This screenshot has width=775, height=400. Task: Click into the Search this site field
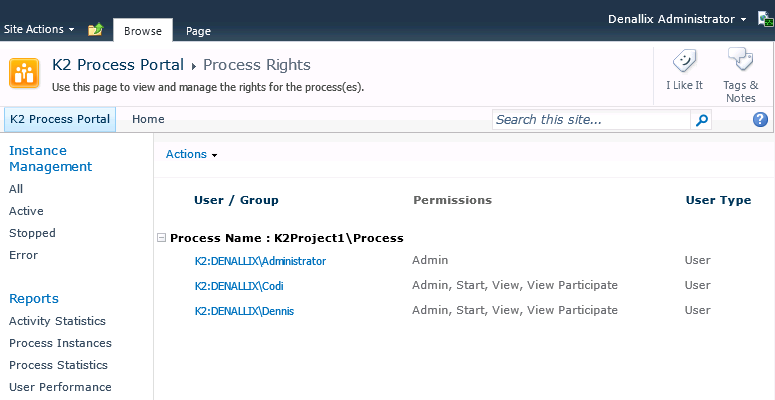(591, 120)
